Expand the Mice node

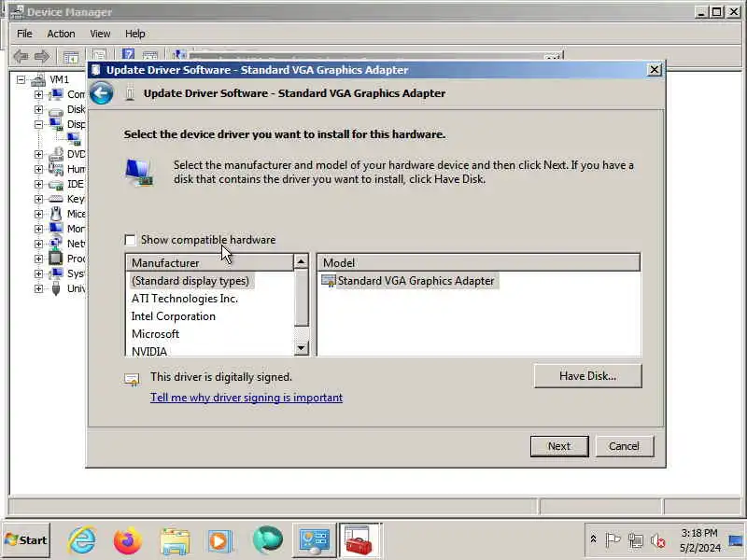[x=38, y=214]
